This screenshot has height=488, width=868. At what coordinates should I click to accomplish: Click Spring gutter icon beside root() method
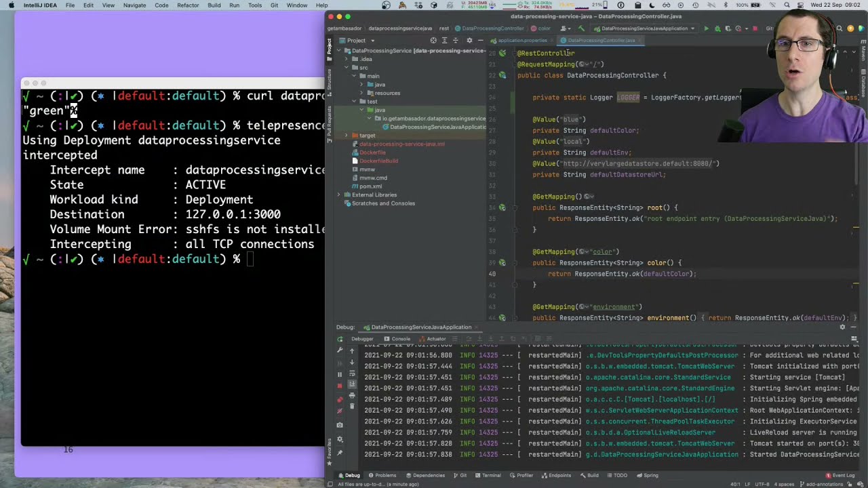coord(502,207)
